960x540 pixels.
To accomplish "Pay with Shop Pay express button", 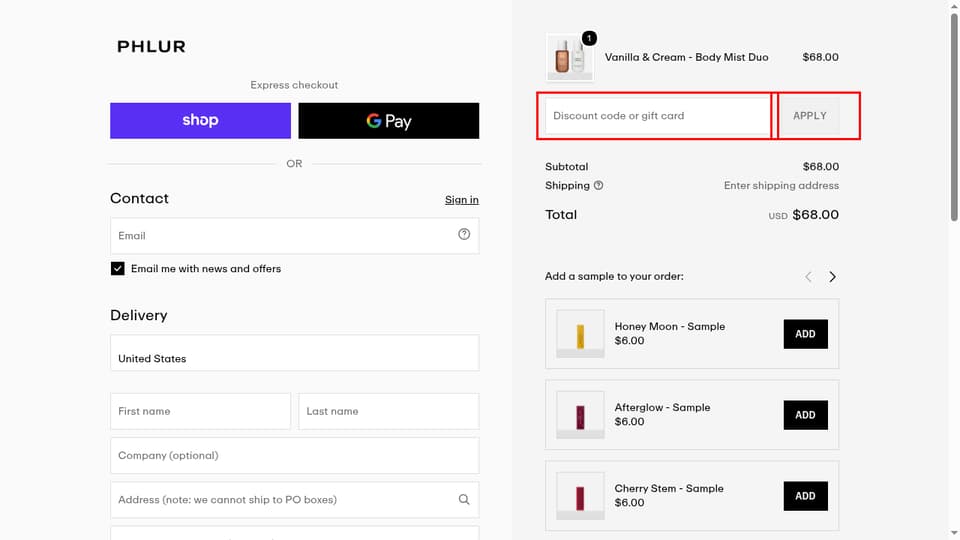I will point(200,121).
